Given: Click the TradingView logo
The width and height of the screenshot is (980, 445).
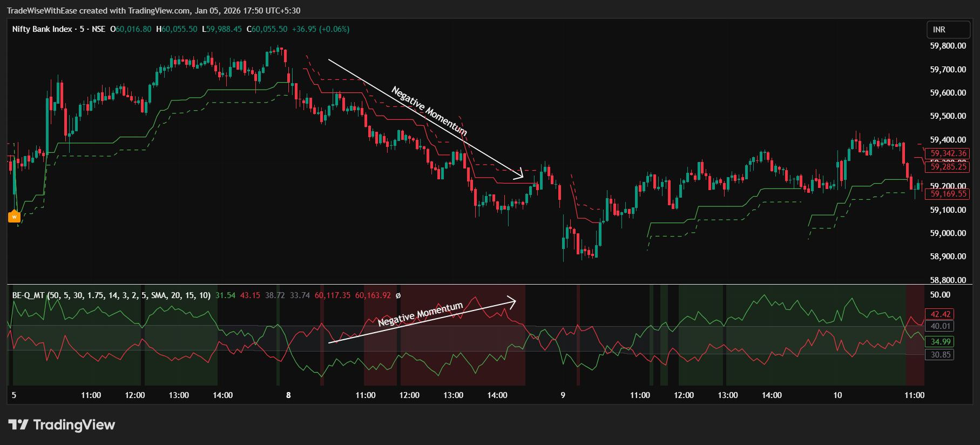Looking at the screenshot, I should click(x=62, y=425).
